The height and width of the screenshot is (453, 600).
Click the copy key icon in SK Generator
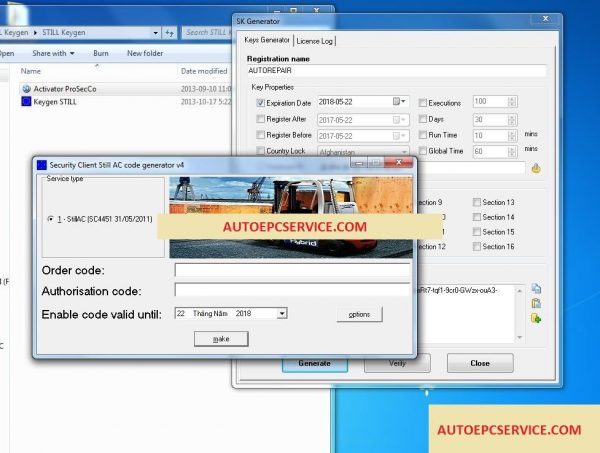536,288
